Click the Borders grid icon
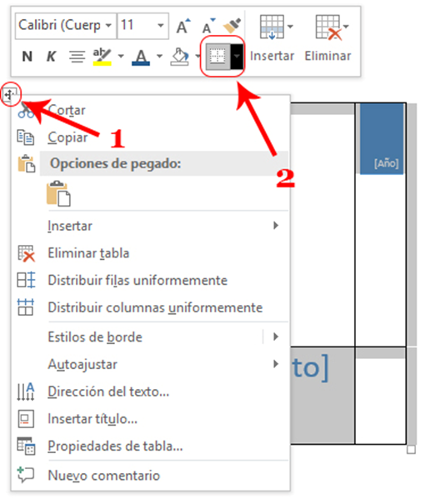The image size is (426, 504). point(218,57)
